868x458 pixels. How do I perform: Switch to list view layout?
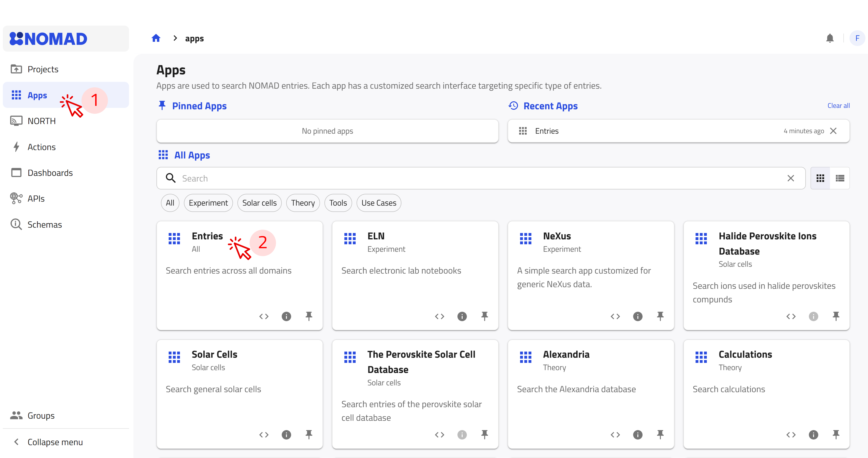pos(840,178)
